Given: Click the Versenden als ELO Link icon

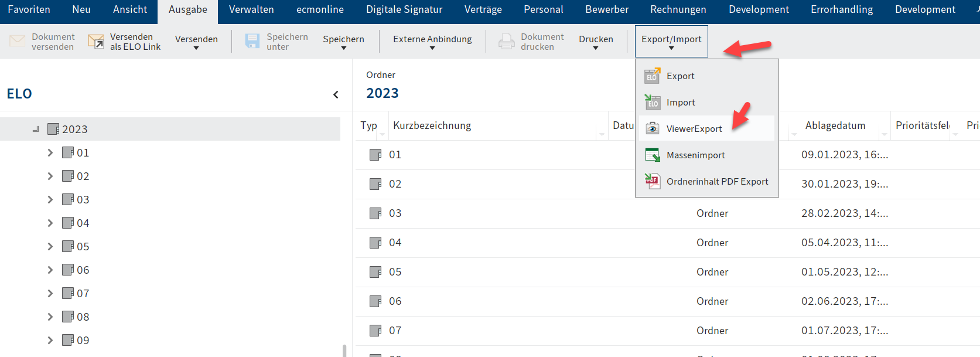Looking at the screenshot, I should point(95,41).
